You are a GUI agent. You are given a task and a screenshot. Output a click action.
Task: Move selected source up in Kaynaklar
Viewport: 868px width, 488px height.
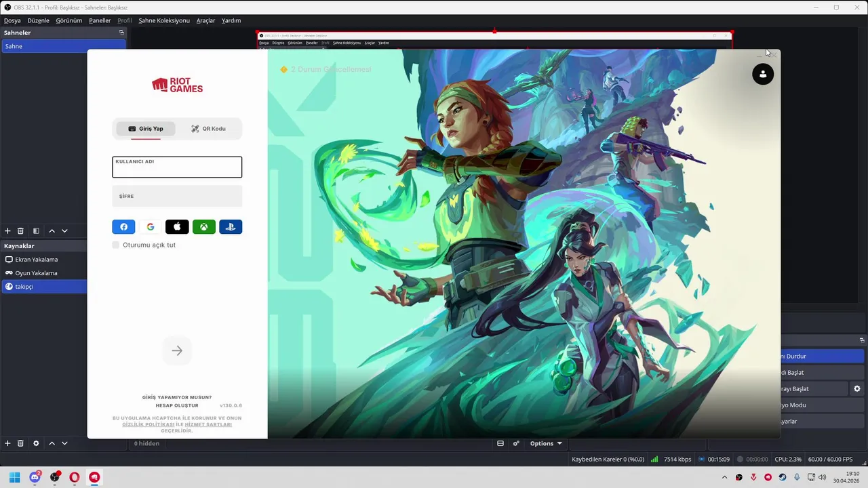pyautogui.click(x=52, y=443)
